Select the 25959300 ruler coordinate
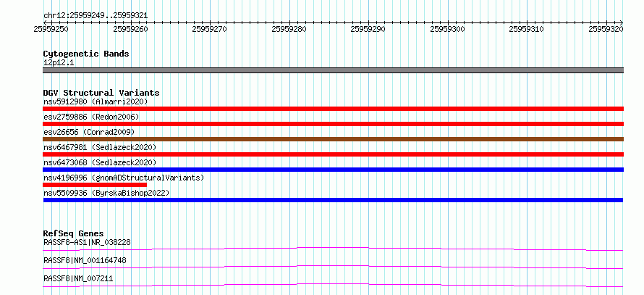Viewport: 644px width, 295px height. coord(448,29)
